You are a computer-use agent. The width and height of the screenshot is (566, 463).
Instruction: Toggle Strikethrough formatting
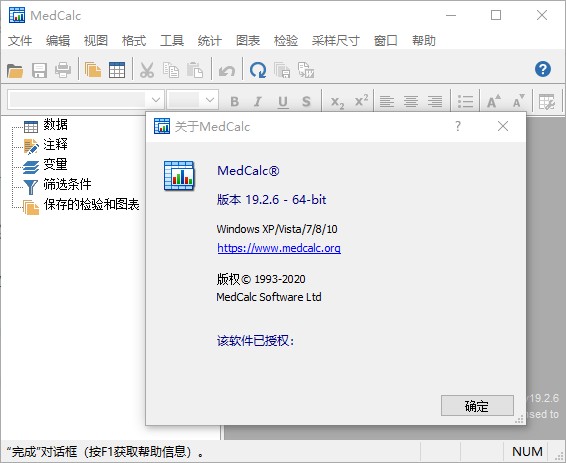(x=306, y=102)
